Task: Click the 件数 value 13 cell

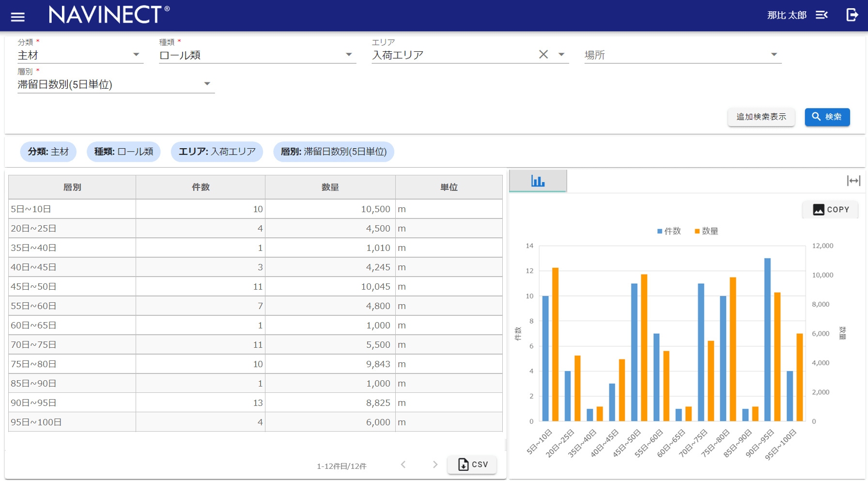Action: point(201,403)
